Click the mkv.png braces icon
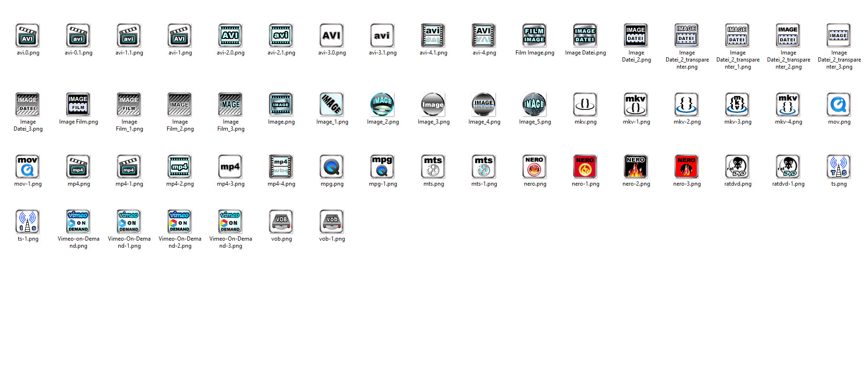The image size is (868, 376). click(x=585, y=104)
